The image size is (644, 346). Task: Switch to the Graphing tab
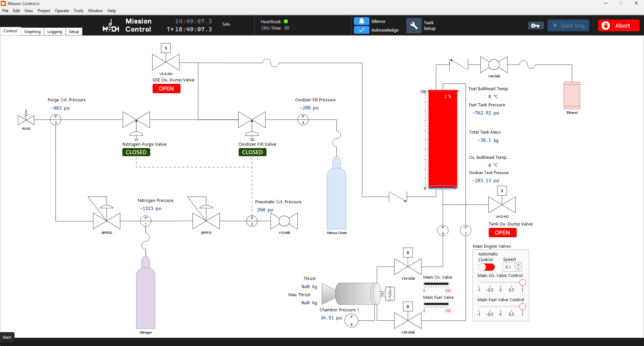coord(32,31)
